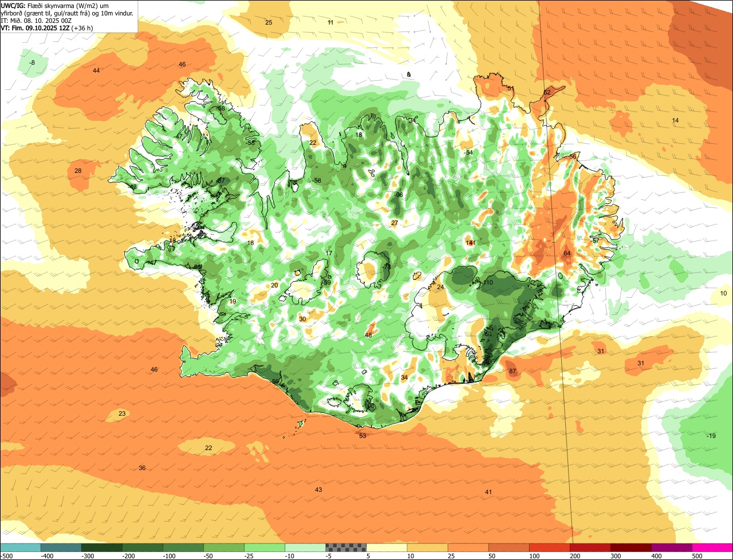
Task: Click the map value '19' on the west coast
Action: (232, 301)
